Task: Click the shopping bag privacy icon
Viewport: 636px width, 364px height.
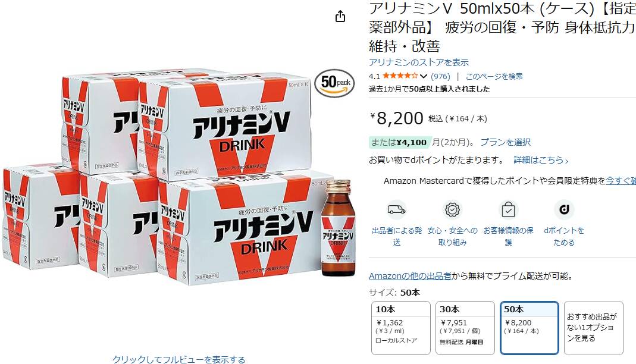Action: click(x=508, y=209)
